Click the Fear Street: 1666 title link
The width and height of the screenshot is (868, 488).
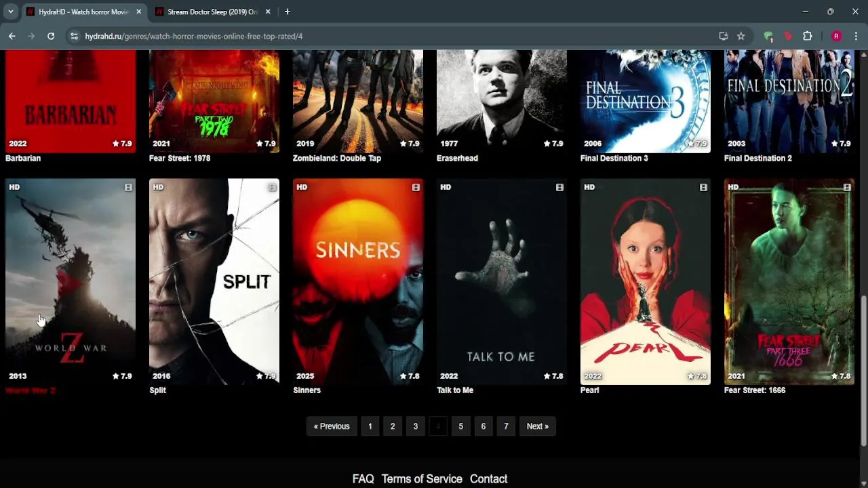coord(755,390)
